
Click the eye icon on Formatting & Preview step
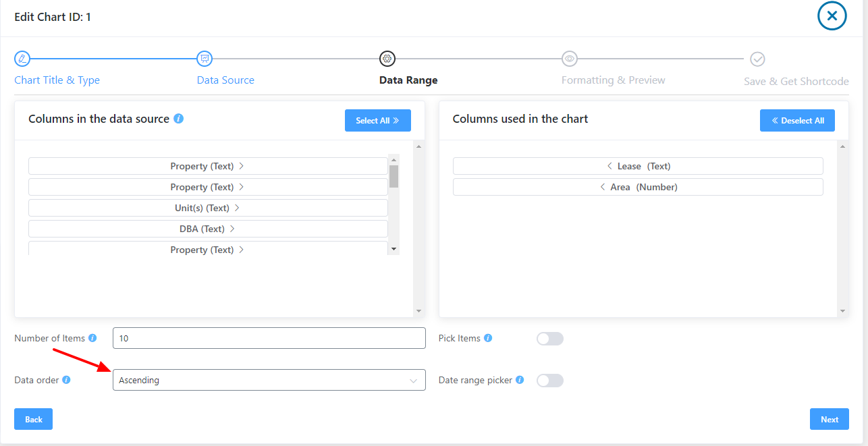point(569,59)
